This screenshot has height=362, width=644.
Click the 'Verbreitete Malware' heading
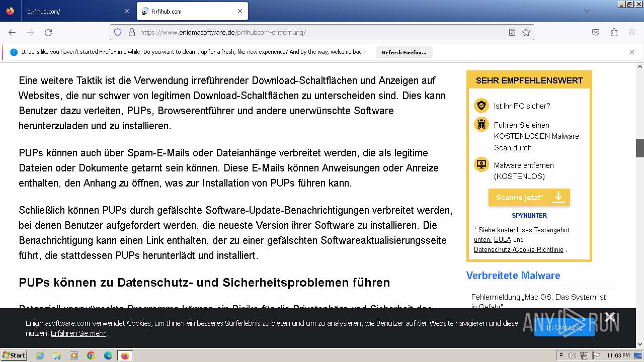(x=513, y=276)
